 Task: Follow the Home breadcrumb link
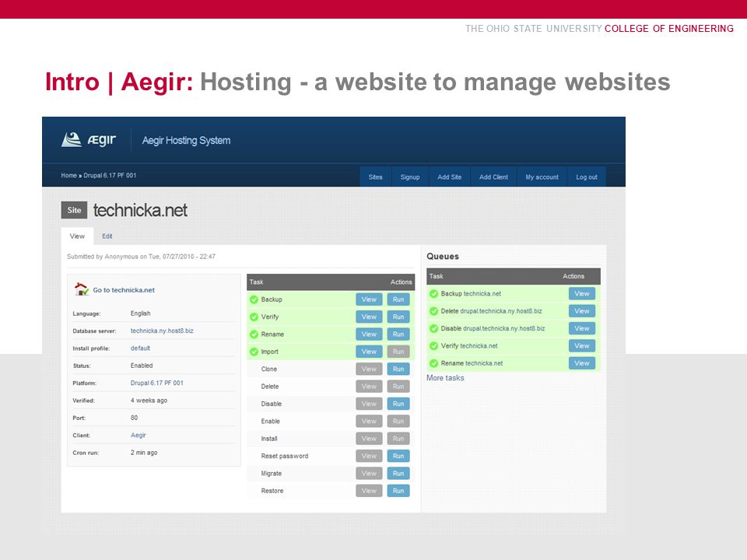pos(68,175)
